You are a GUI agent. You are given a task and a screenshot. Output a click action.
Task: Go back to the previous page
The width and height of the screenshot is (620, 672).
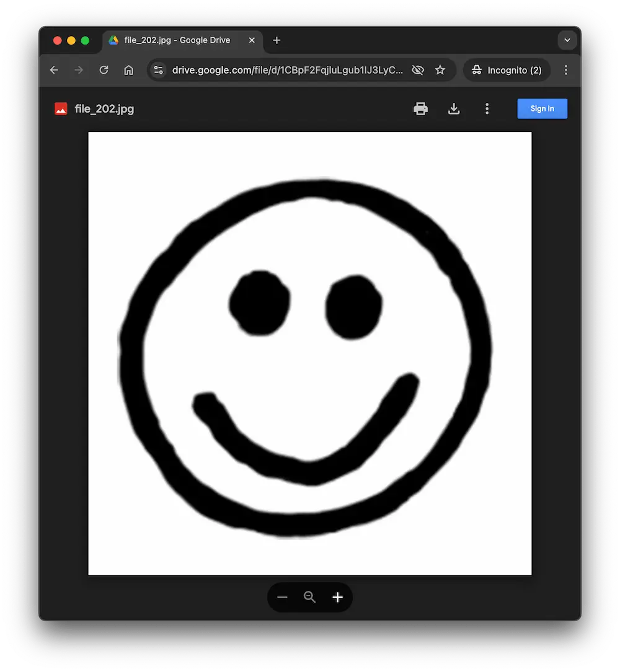coord(54,70)
